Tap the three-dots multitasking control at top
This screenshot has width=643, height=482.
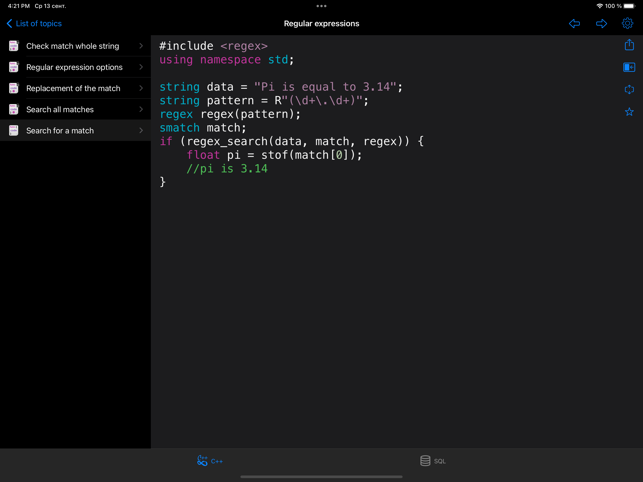[322, 6]
